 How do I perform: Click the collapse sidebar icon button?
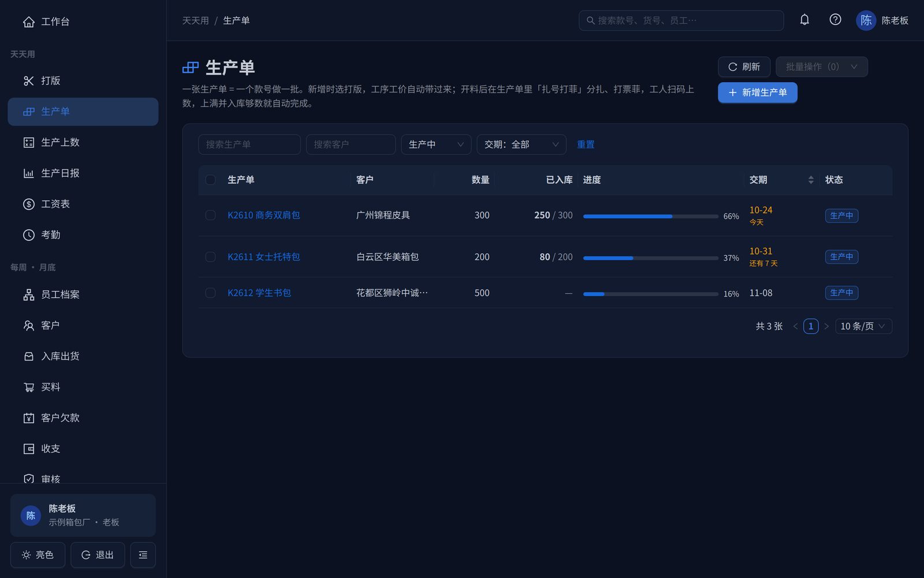[x=143, y=555]
